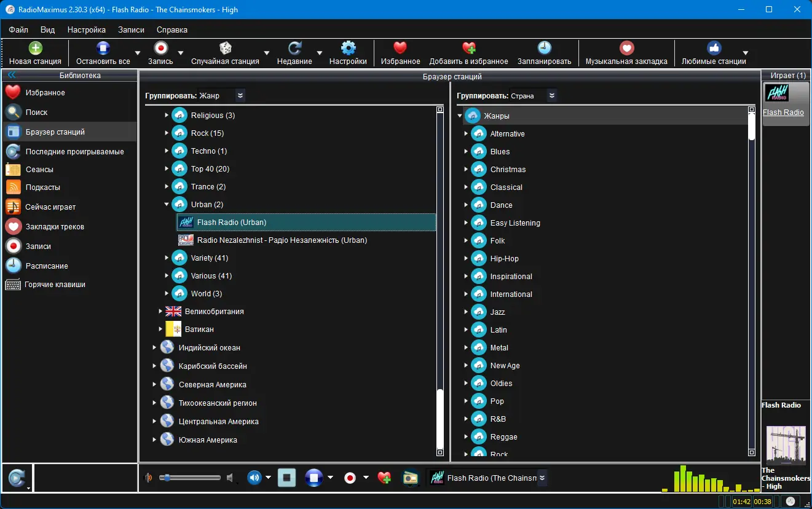Open Избранное in library sidebar
The image size is (812, 509).
pyautogui.click(x=69, y=93)
